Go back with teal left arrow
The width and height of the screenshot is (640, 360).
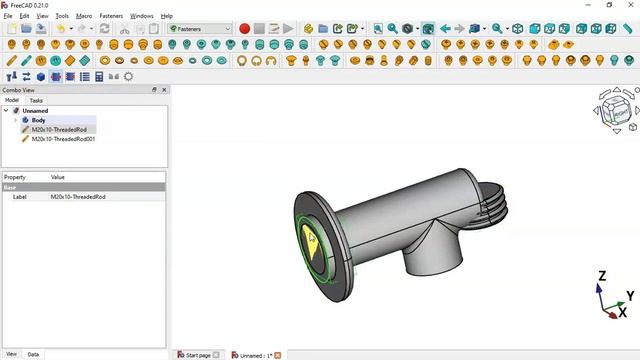(445, 29)
